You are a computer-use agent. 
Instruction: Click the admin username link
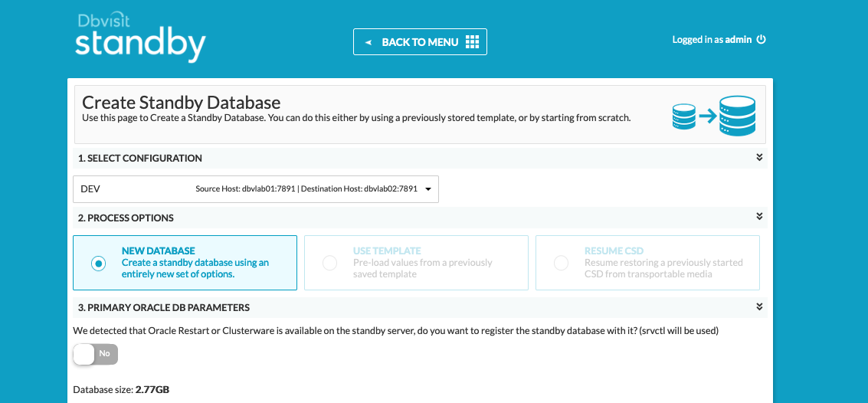739,40
